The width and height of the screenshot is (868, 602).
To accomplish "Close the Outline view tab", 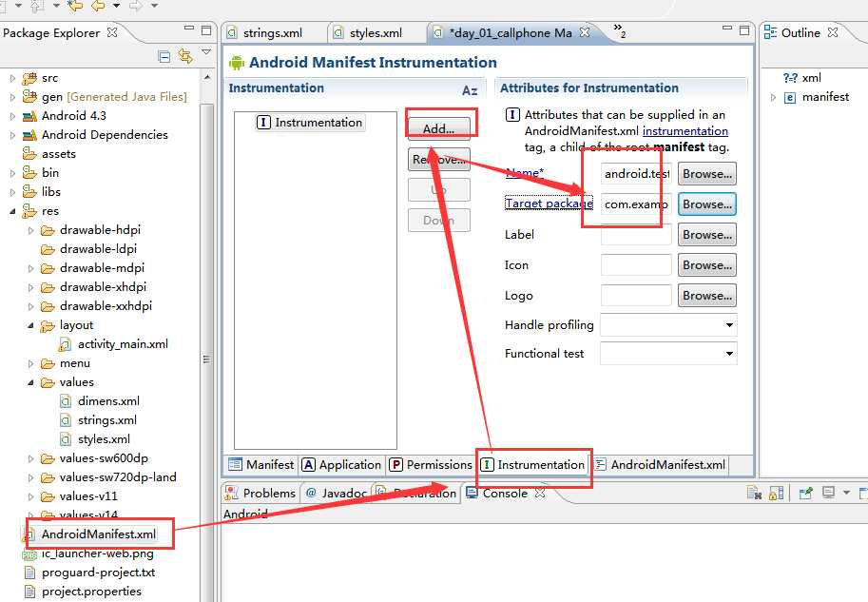I will (x=833, y=32).
